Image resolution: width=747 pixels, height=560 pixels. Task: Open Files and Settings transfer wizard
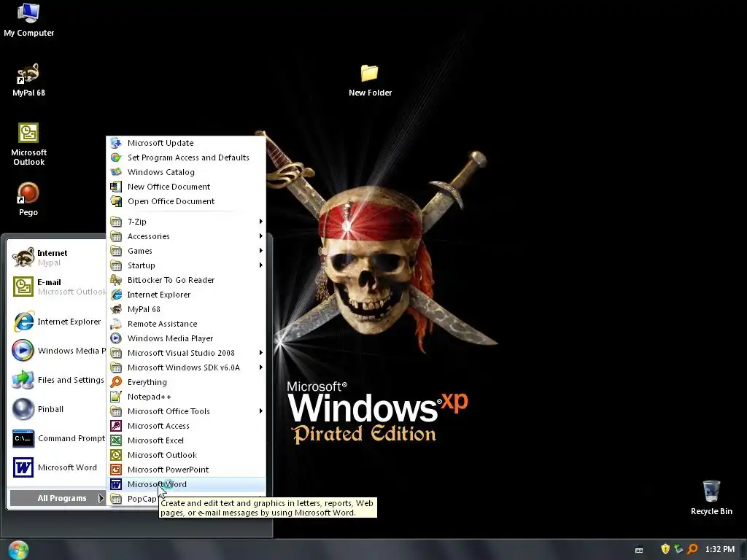(x=56, y=380)
